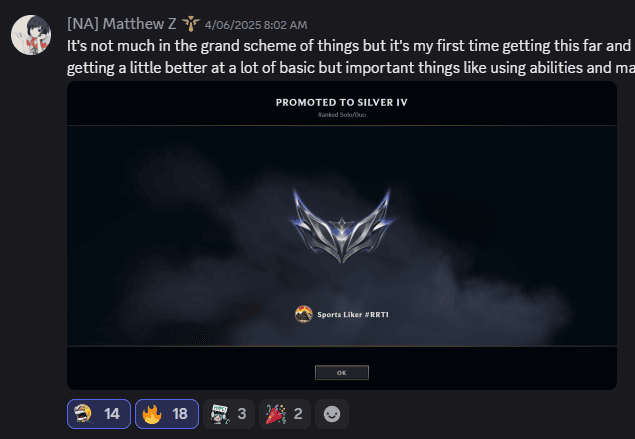Add the party popper reaction

pos(285,414)
